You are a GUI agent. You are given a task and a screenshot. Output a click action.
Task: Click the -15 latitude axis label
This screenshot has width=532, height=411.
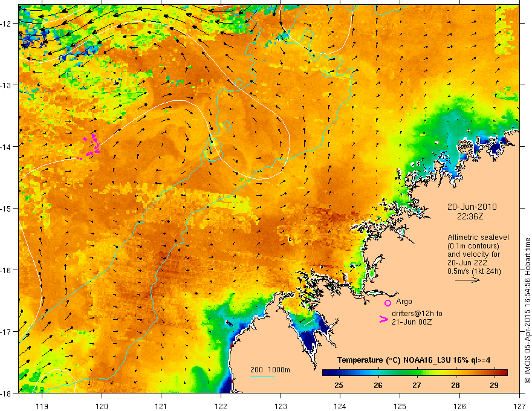(7, 208)
